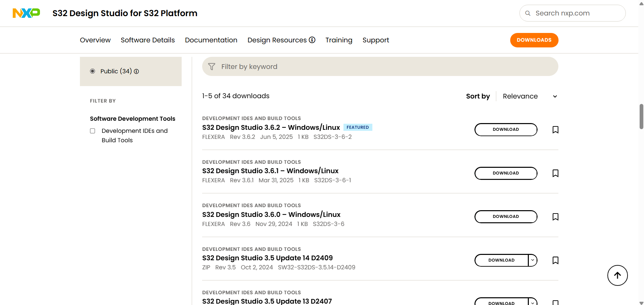The image size is (644, 305).
Task: Open the Sort by Relevance dropdown
Action: pos(530,96)
